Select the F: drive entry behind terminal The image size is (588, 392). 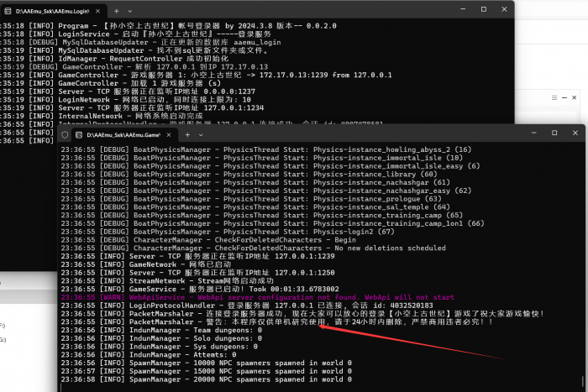(3, 324)
